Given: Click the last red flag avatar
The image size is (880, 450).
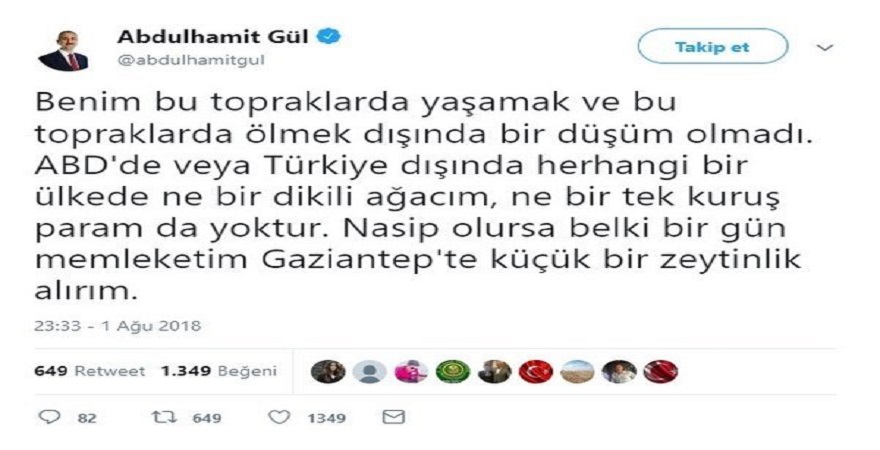Looking at the screenshot, I should point(661,371).
